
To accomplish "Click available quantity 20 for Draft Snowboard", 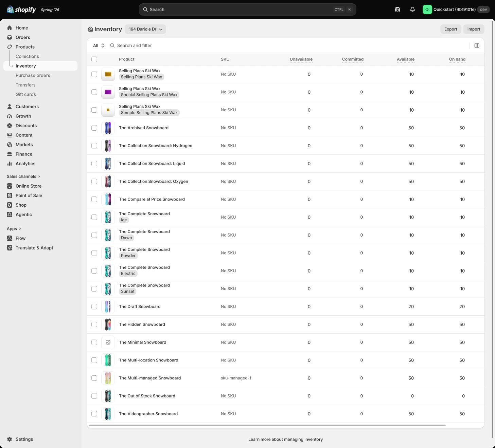I will point(411,306).
